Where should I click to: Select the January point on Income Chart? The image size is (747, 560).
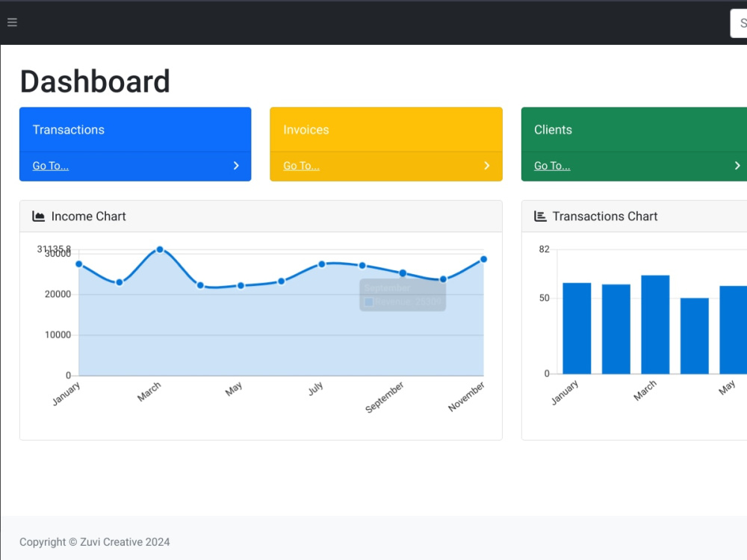coord(79,264)
